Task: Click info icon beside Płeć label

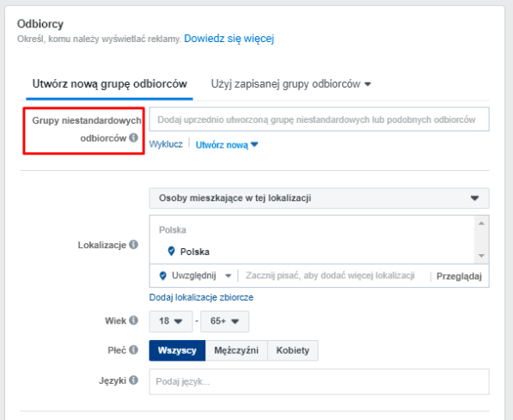Action: 133,350
